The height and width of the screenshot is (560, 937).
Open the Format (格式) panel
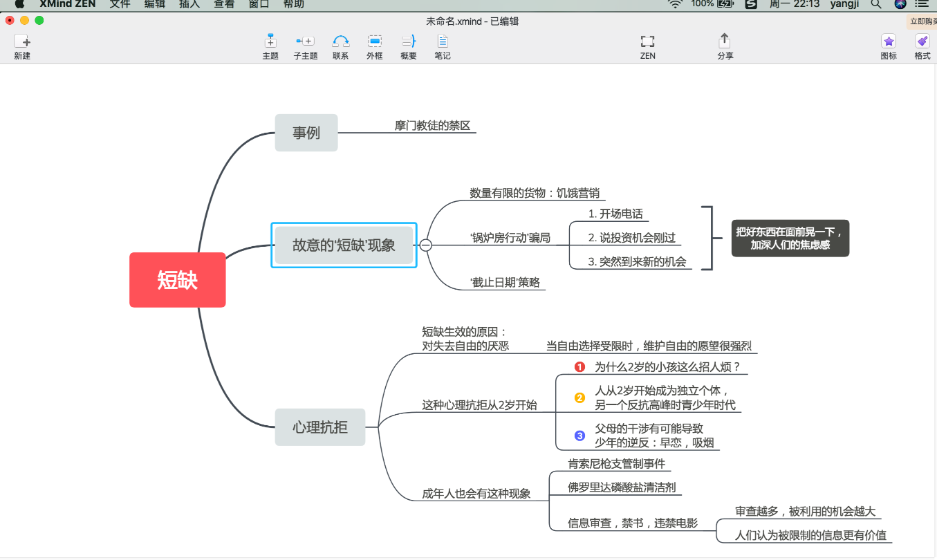[x=922, y=41]
